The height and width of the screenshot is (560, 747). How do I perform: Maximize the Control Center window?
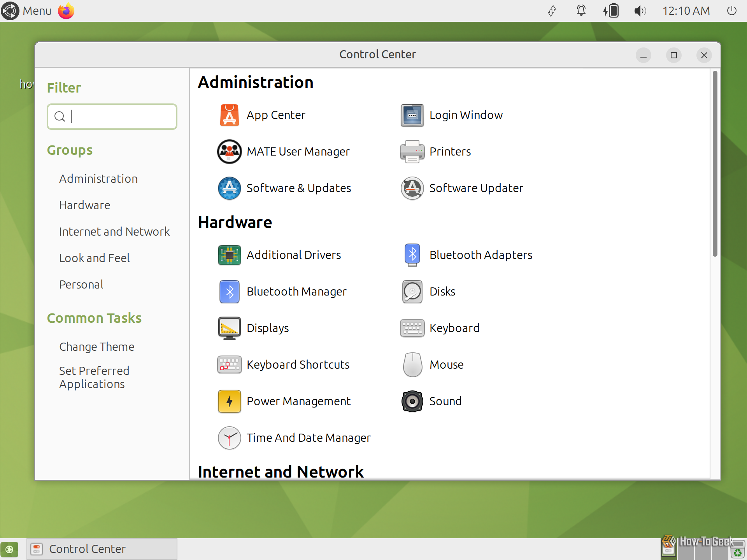click(674, 55)
